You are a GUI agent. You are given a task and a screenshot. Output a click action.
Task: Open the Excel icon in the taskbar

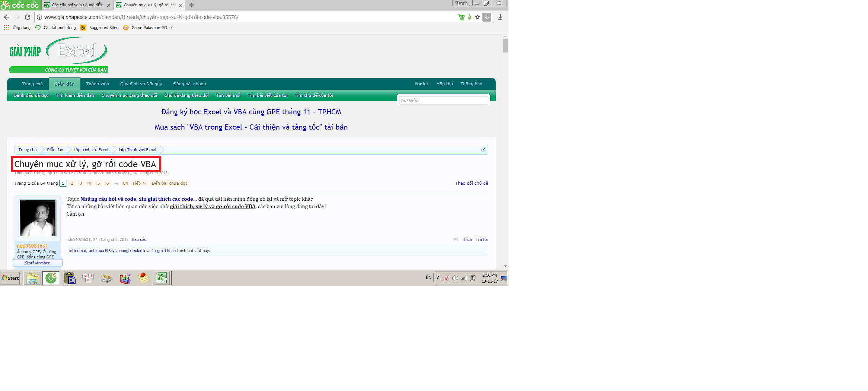(x=162, y=278)
